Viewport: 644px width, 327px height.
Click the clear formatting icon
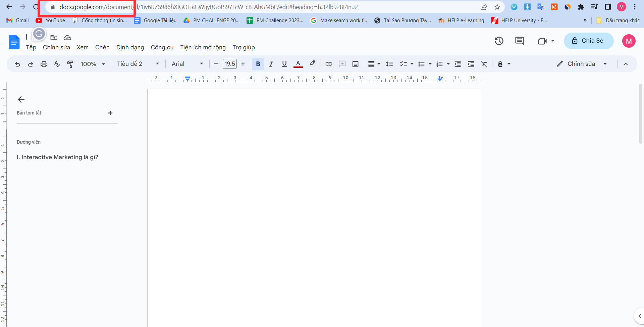click(x=484, y=64)
